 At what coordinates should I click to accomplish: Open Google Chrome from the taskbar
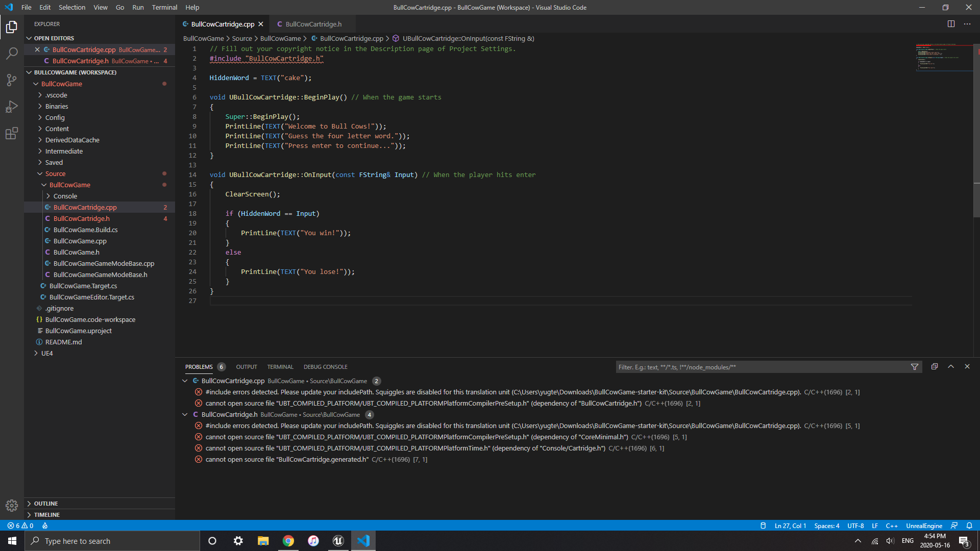288,540
